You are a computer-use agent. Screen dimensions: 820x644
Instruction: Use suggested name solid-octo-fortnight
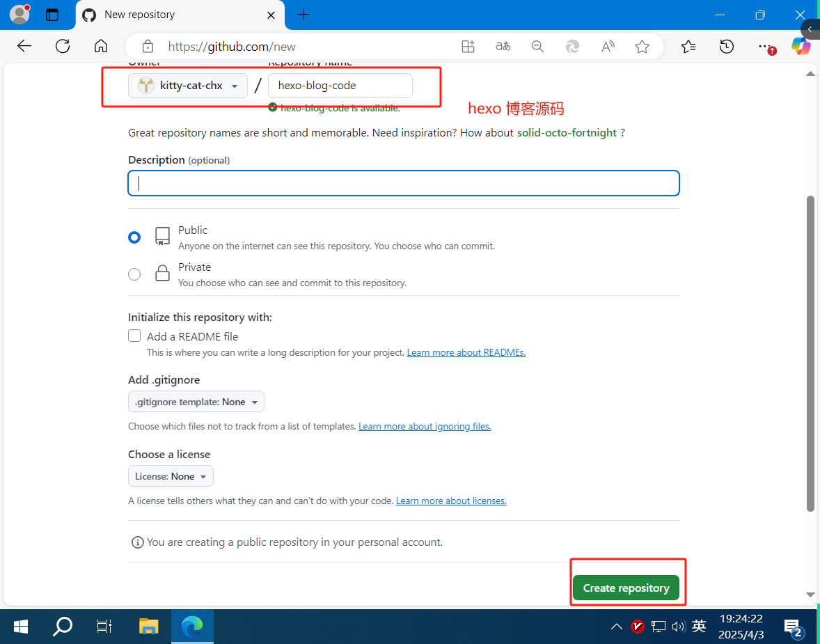click(567, 132)
